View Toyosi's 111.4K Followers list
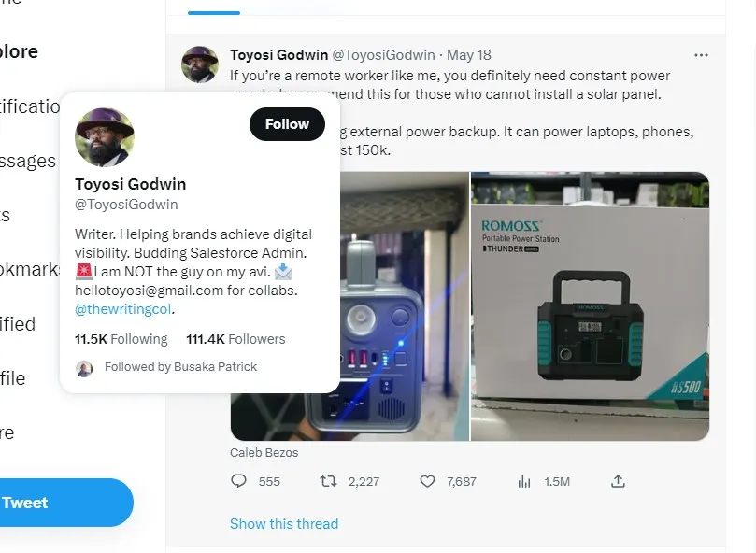Image resolution: width=756 pixels, height=553 pixels. point(235,339)
